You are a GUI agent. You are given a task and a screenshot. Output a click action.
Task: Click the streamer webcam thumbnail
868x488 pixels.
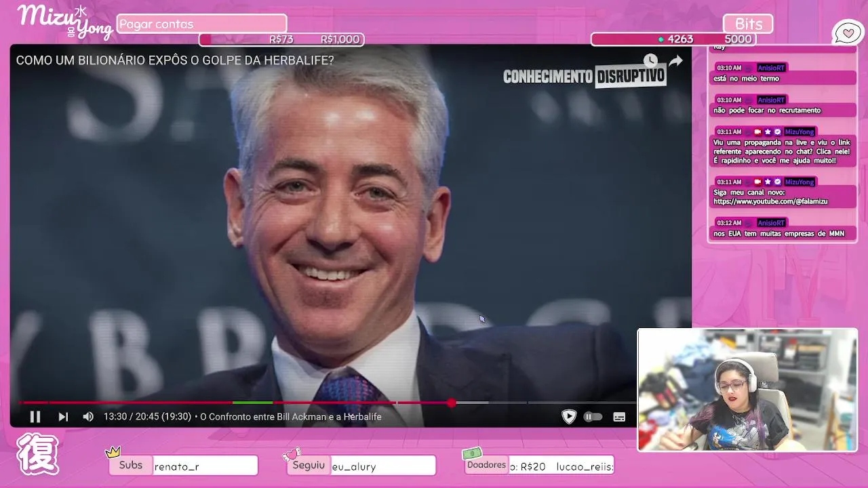(747, 390)
